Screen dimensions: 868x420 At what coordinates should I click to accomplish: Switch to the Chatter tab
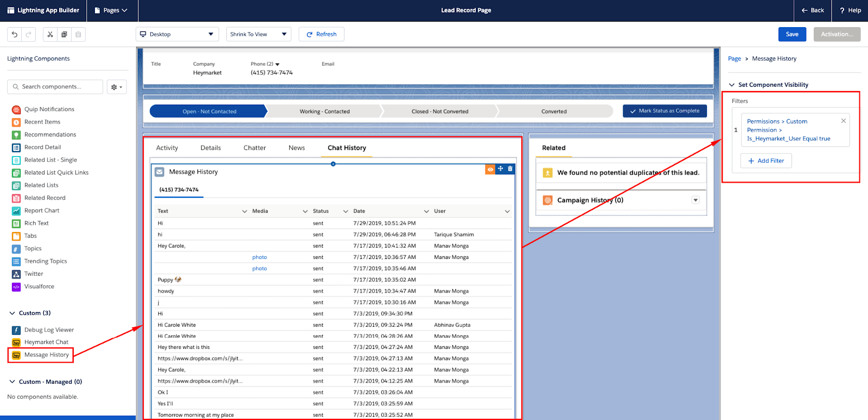(254, 148)
